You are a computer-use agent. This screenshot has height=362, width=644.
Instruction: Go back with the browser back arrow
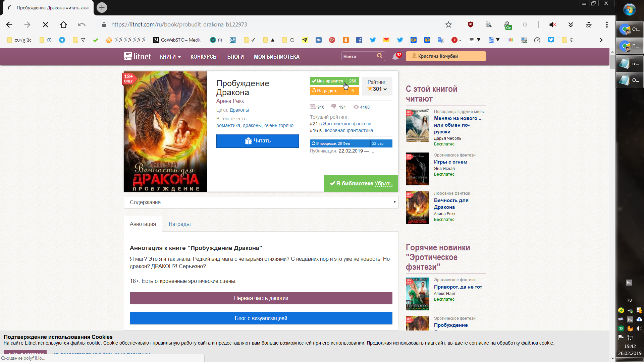[x=9, y=24]
